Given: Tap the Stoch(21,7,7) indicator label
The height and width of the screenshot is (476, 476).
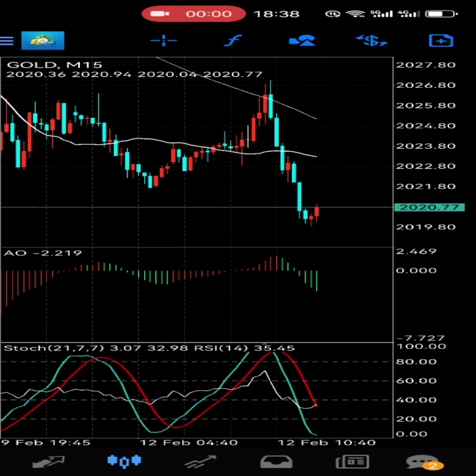Looking at the screenshot, I should [54, 348].
